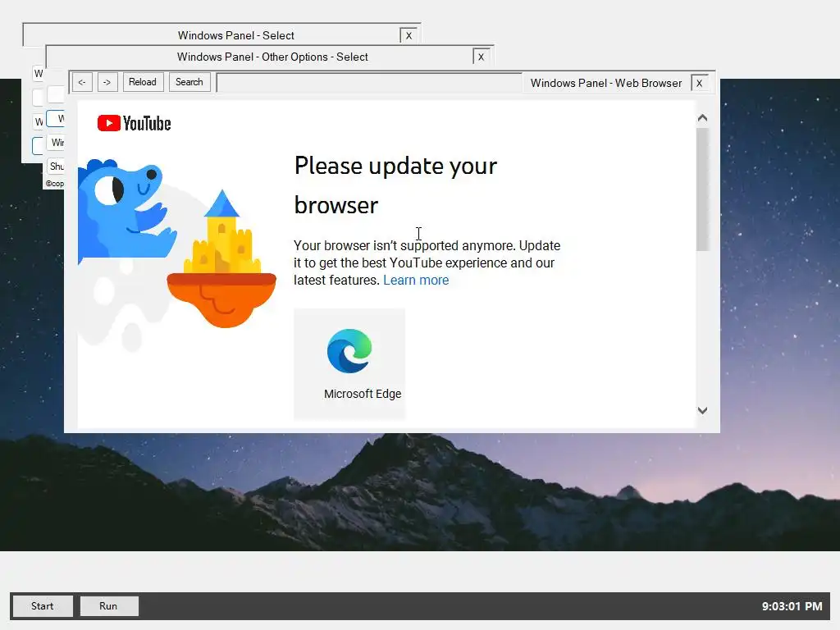This screenshot has width=840, height=630.
Task: Go back with the <- browser button
Action: (x=82, y=82)
